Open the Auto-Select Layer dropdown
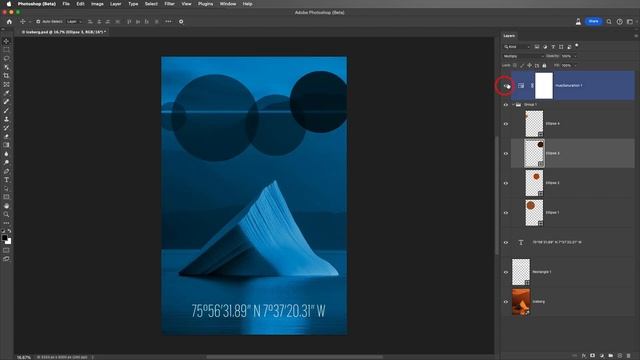This screenshot has height=360, width=640. [x=74, y=22]
